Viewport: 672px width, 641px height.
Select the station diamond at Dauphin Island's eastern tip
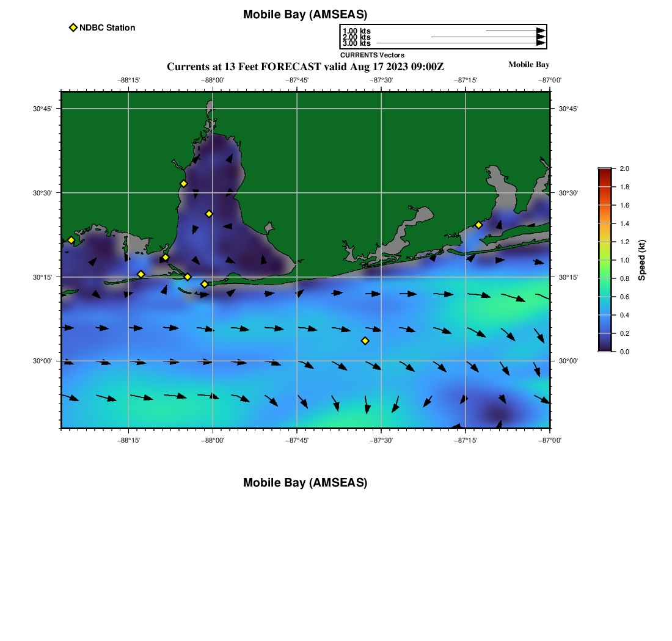coord(188,277)
